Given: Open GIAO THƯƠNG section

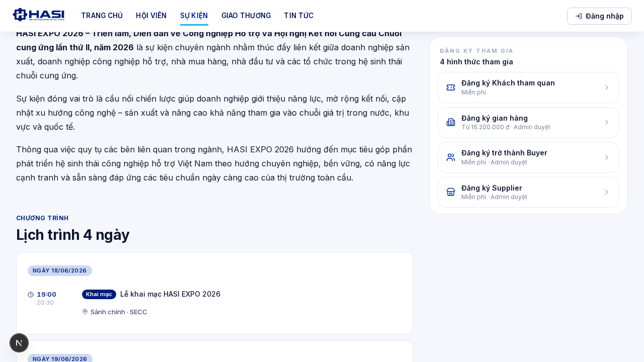Looking at the screenshot, I should point(246,16).
